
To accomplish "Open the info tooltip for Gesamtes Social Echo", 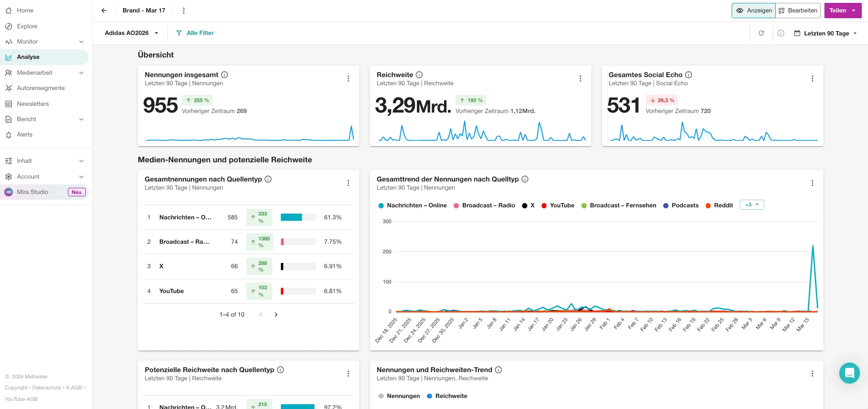I will pyautogui.click(x=689, y=75).
